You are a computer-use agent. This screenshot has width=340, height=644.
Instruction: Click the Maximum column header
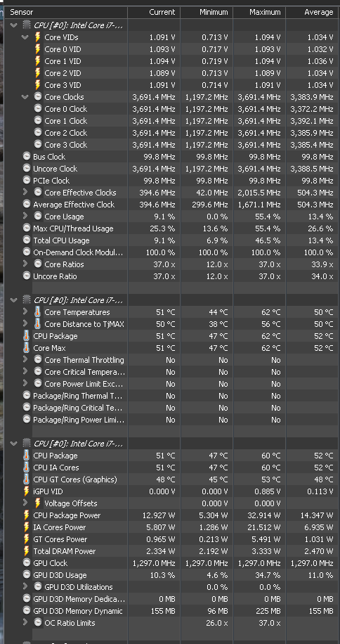[x=259, y=13]
